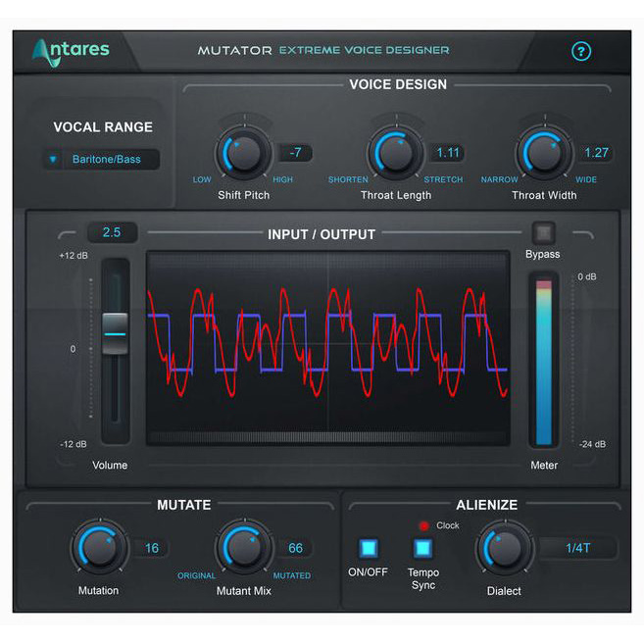This screenshot has width=644, height=644.
Task: Click the Volume value field 2.5
Action: point(112,232)
